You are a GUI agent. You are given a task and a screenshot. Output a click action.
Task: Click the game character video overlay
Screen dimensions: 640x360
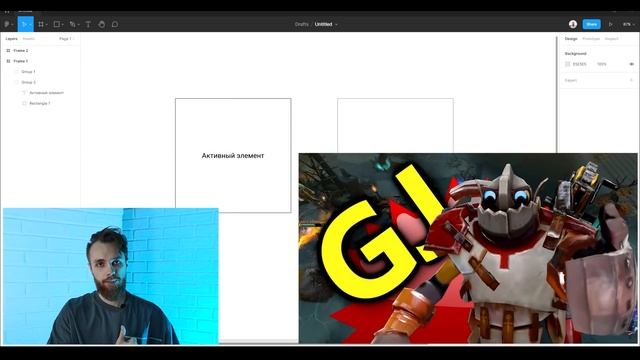(468, 248)
